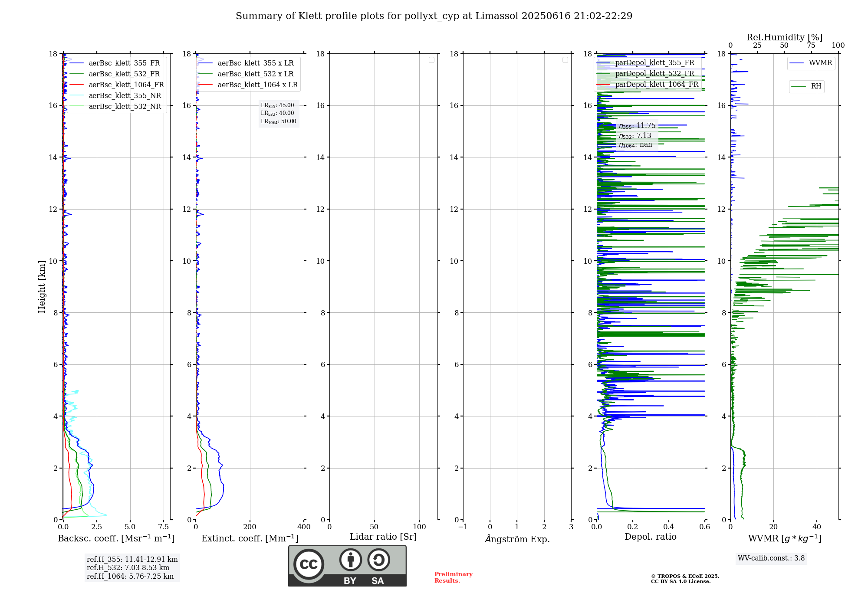The height and width of the screenshot is (590, 868).
Task: Click legend entry parDepol_klett_355_FR
Action: [646, 63]
